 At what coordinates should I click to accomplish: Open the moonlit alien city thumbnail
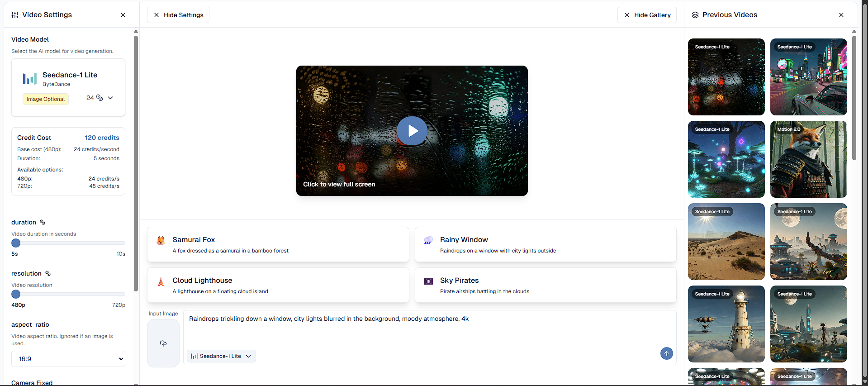pyautogui.click(x=809, y=242)
